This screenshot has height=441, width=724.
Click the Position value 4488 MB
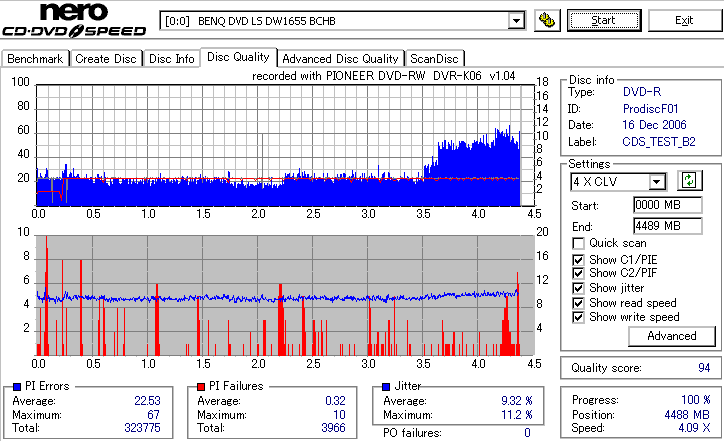687,415
